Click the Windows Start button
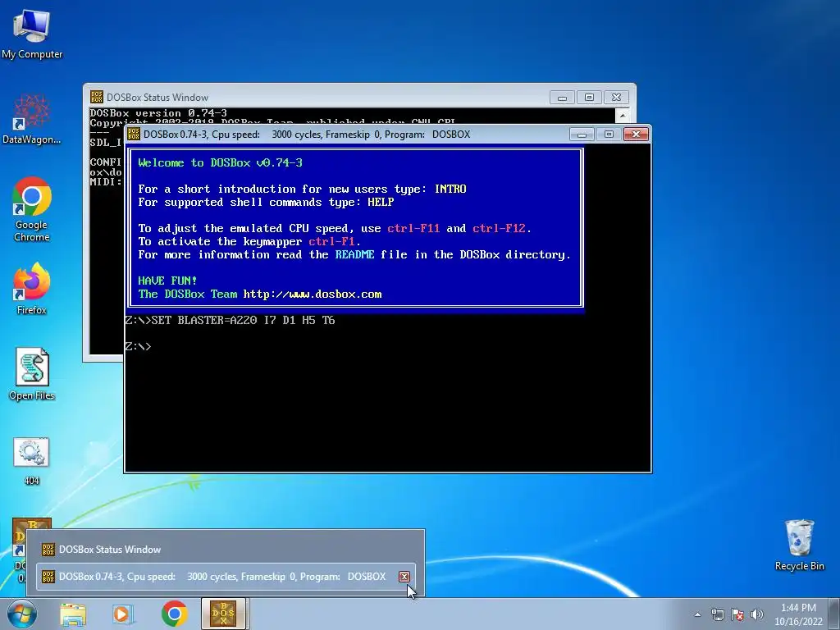 point(22,614)
